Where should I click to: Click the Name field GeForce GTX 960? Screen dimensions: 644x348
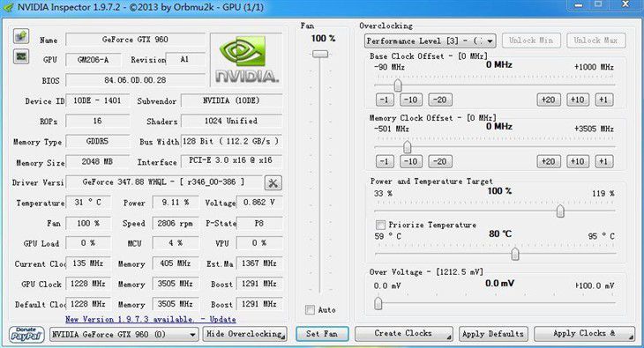(x=135, y=40)
